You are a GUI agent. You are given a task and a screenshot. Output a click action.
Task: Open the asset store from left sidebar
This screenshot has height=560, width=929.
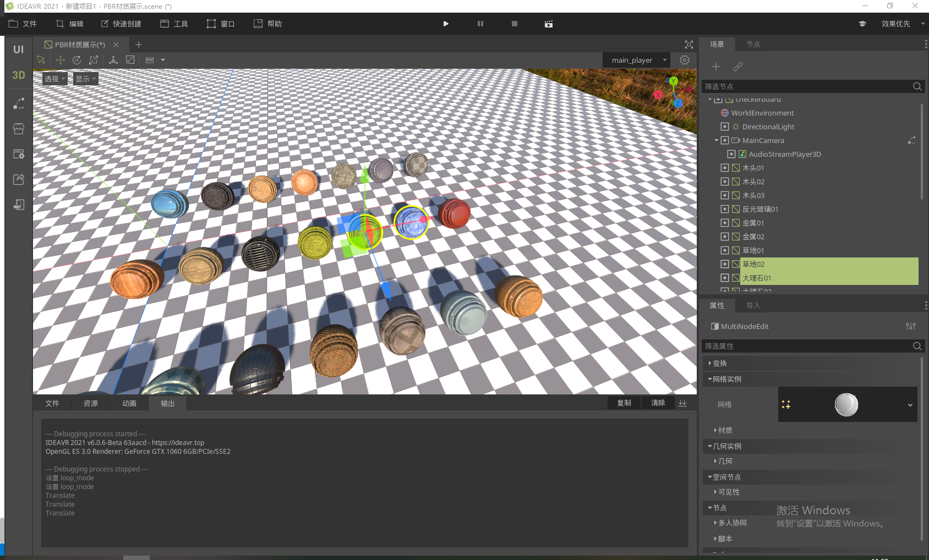19,129
